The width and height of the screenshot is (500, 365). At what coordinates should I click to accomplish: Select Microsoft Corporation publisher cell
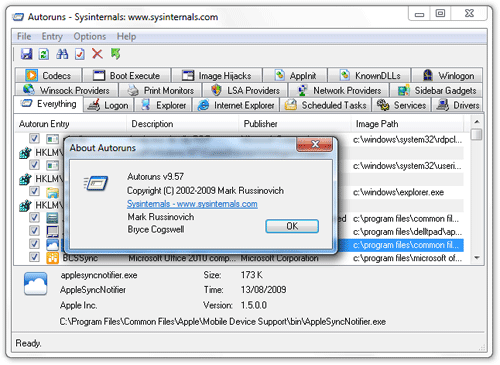tap(279, 258)
